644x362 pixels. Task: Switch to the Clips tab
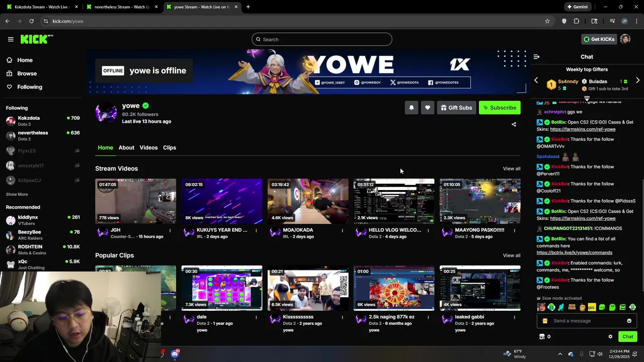170,147
